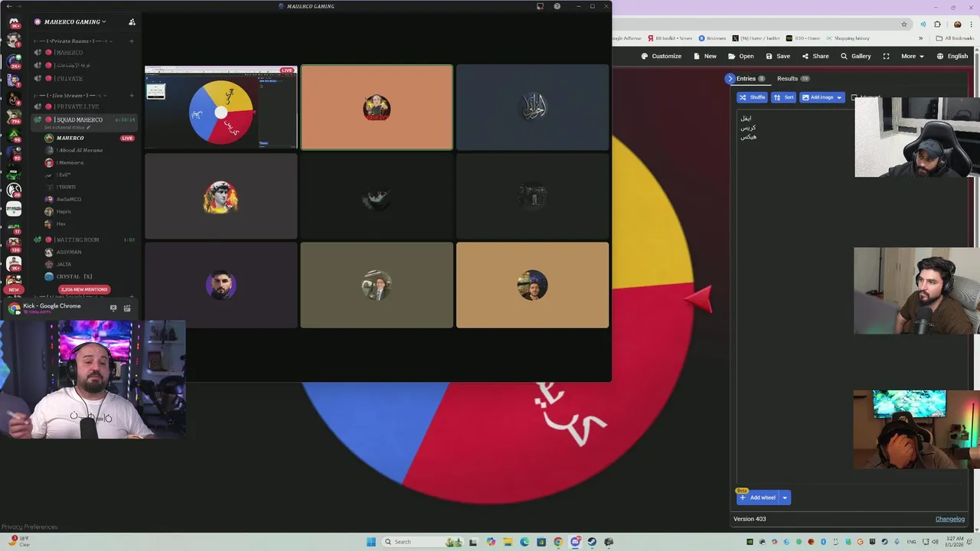The height and width of the screenshot is (551, 980).
Task: Collapse Private Rooms category
Action: [x=73, y=41]
